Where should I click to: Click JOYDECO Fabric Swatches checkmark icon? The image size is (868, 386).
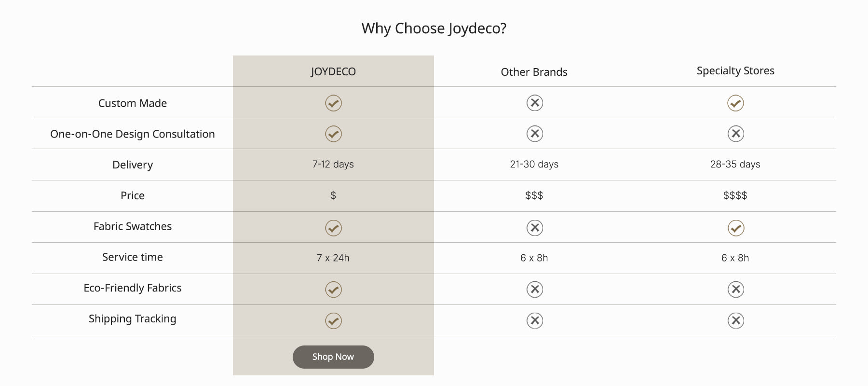333,228
